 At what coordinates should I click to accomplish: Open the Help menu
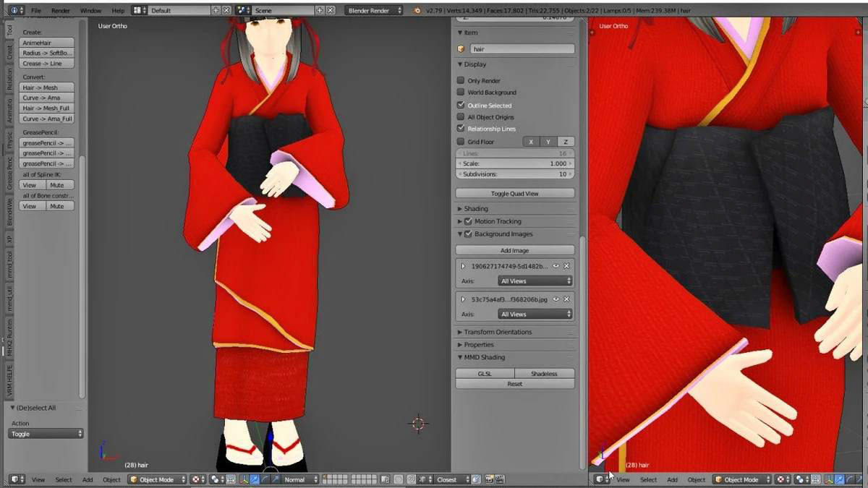click(118, 11)
